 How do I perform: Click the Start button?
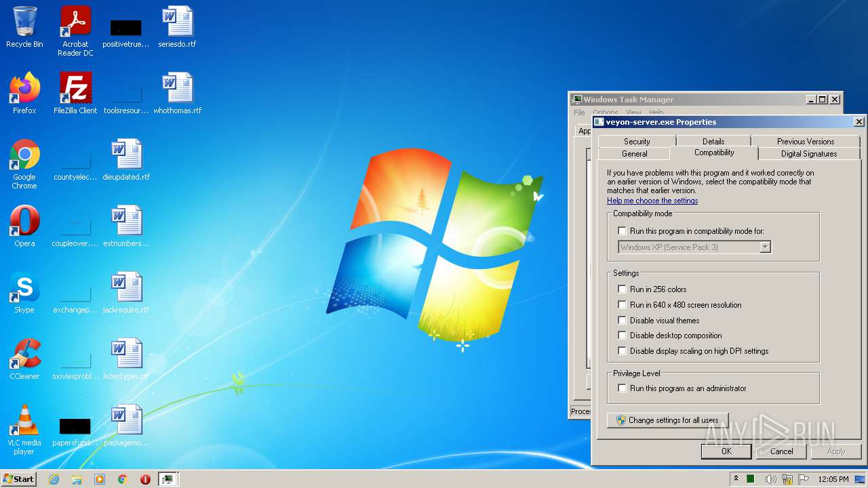pyautogui.click(x=18, y=479)
